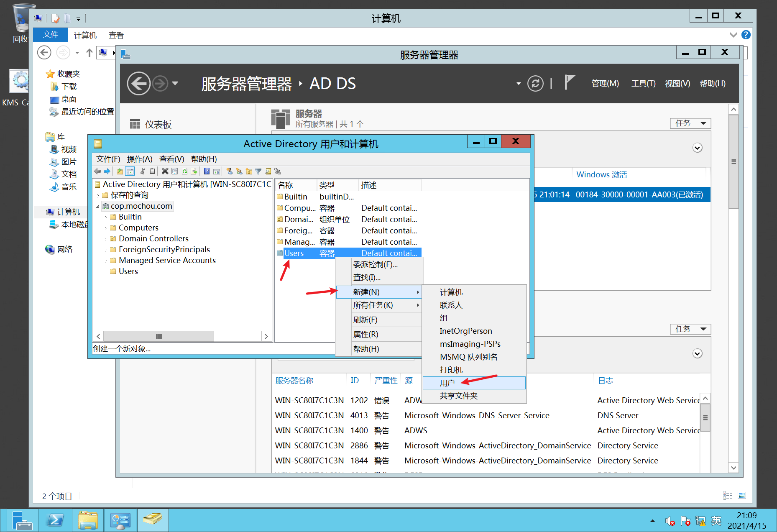This screenshot has height=532, width=777.
Task: Sort events by 服务器名称 column header
Action: tap(294, 380)
